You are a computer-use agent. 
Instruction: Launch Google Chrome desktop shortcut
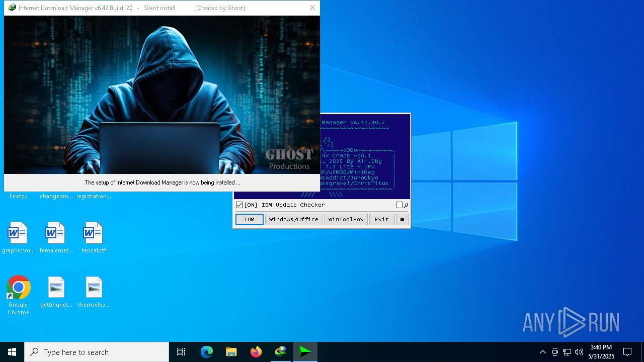[x=18, y=296]
